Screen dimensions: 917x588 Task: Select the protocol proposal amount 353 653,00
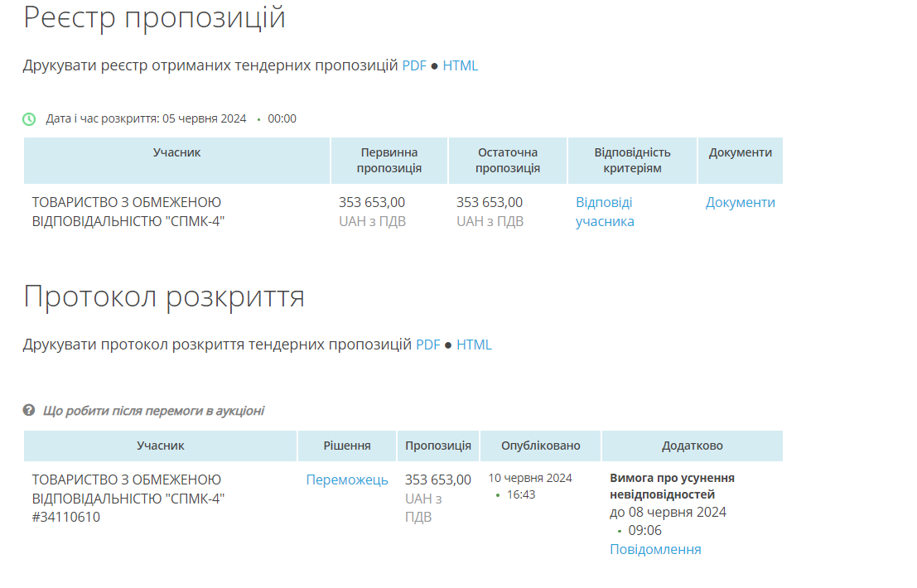click(x=438, y=480)
